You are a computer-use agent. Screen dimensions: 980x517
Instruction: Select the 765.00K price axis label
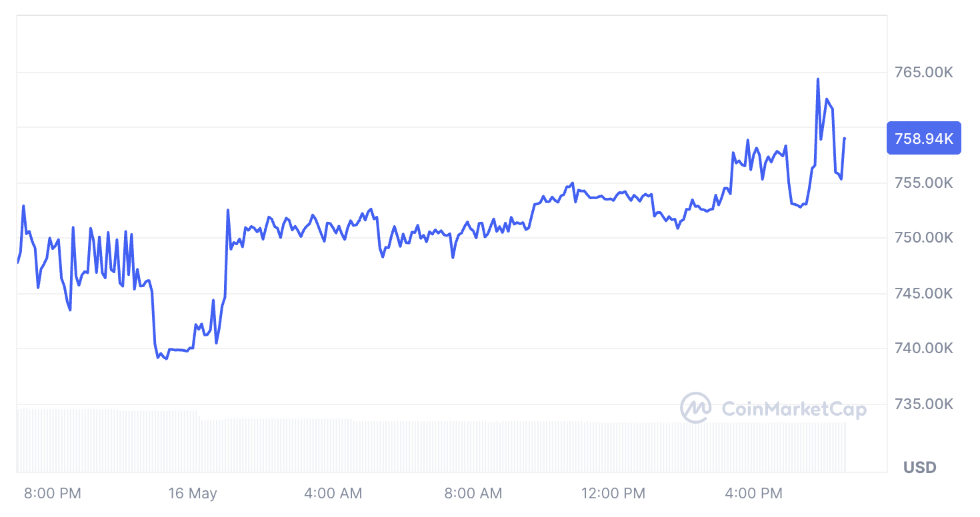(923, 72)
